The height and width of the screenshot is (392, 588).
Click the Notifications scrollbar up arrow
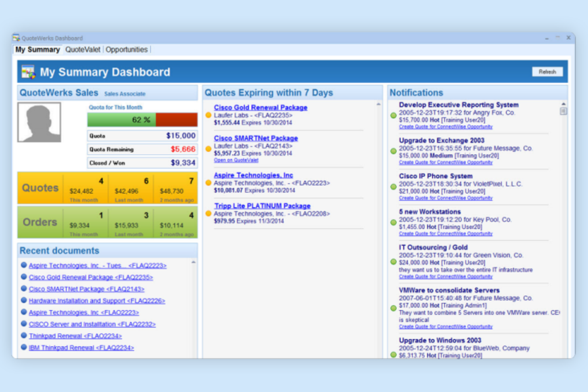(x=563, y=104)
